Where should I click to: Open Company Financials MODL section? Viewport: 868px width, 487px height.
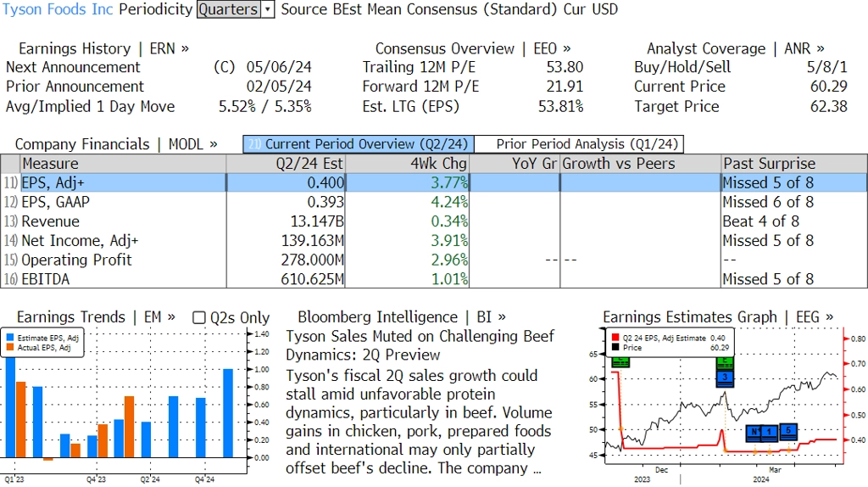point(116,144)
